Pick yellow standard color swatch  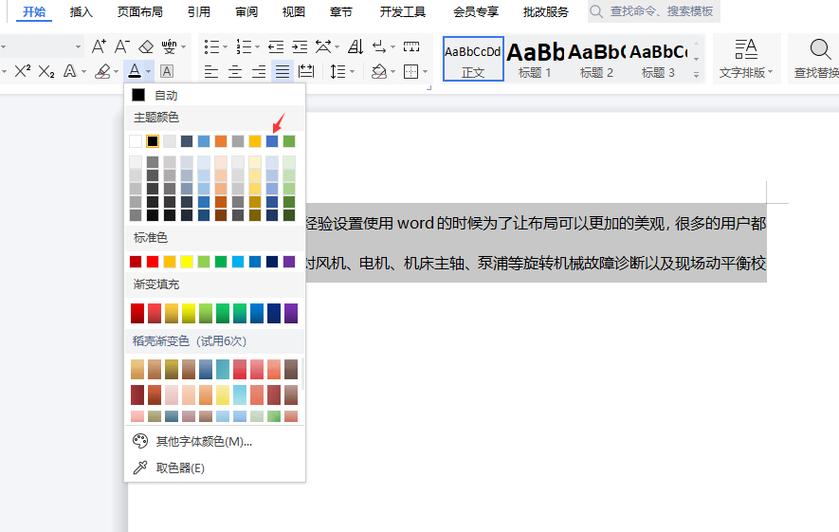pos(187,262)
